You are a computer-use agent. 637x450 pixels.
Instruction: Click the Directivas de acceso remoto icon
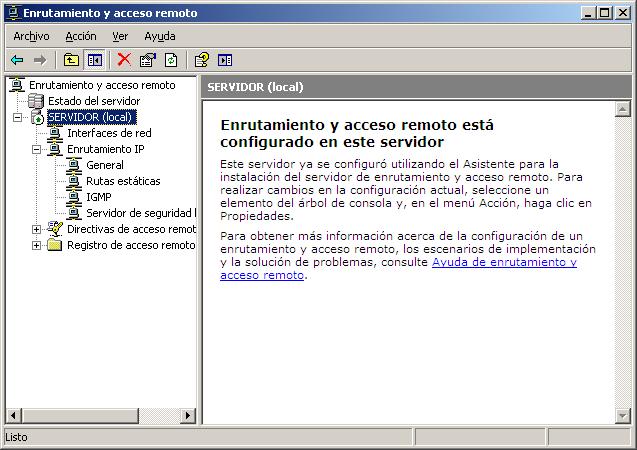[x=55, y=229]
